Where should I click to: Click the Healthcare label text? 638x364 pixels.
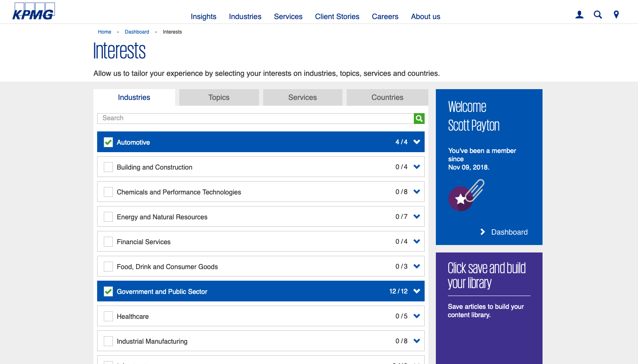coord(133,316)
